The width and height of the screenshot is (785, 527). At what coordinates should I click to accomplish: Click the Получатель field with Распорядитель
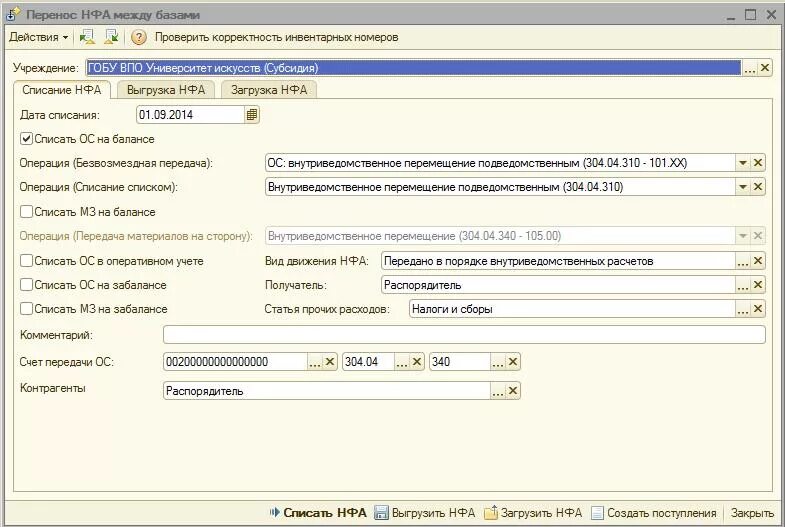558,285
